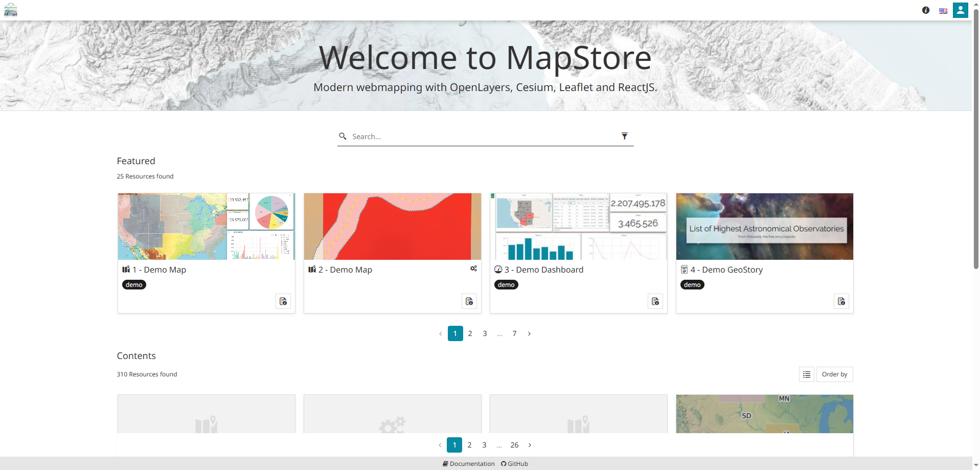The width and height of the screenshot is (980, 470).
Task: Expand the Order by dropdown
Action: pos(834,374)
